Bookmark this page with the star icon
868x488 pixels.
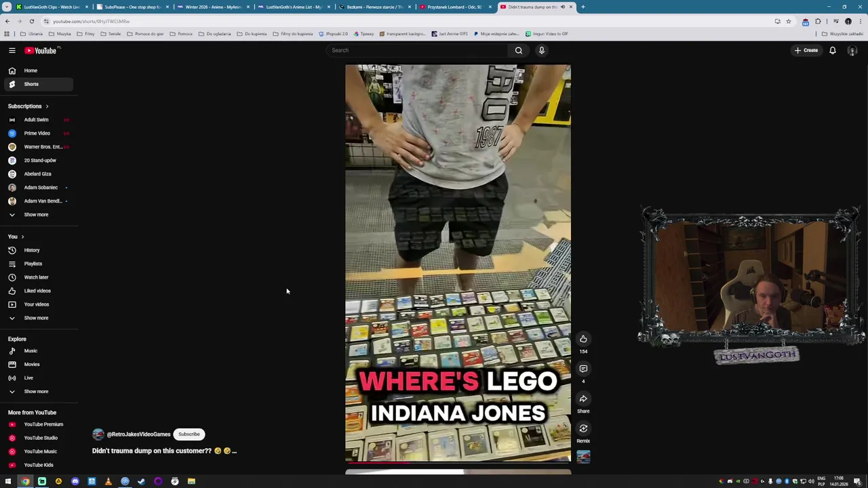coord(788,21)
